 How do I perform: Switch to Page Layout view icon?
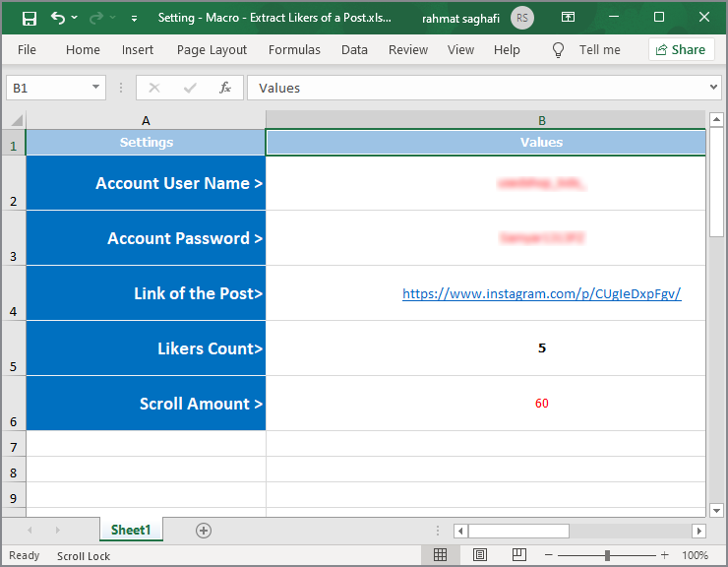480,555
